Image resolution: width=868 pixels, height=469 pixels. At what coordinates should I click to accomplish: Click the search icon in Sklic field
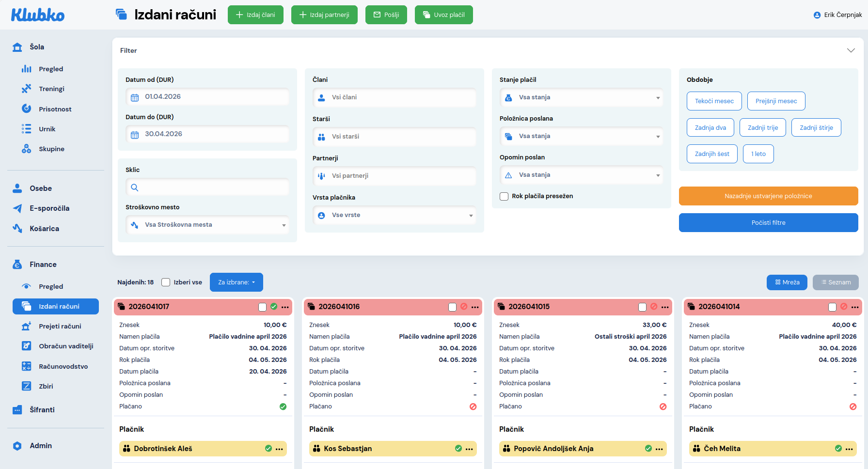pos(135,188)
